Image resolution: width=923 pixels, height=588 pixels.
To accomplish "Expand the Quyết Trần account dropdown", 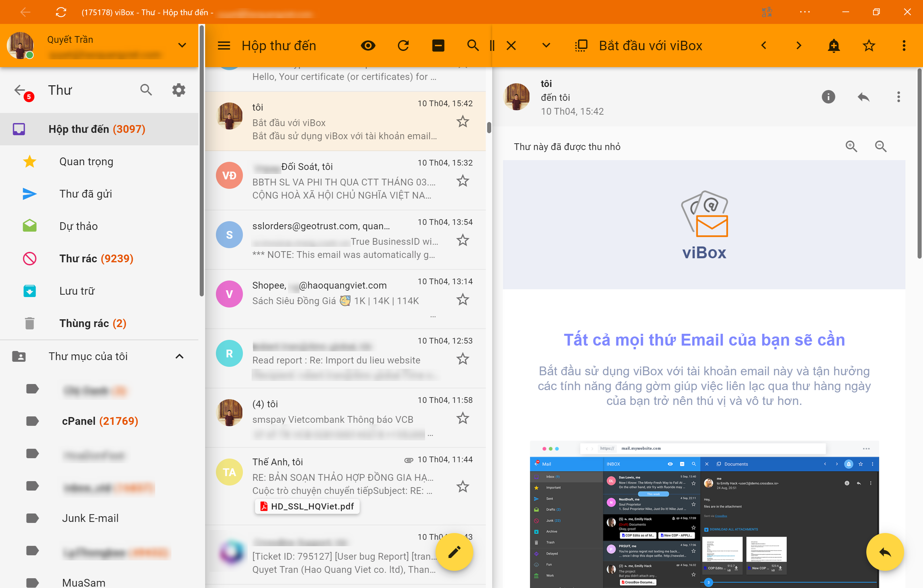I will [x=182, y=45].
